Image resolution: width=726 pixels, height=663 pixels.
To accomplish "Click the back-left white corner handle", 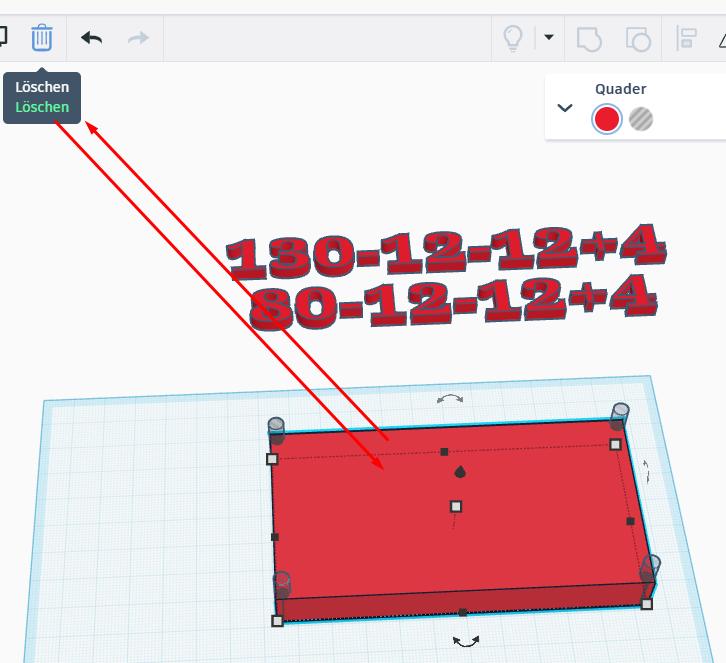I will [272, 459].
